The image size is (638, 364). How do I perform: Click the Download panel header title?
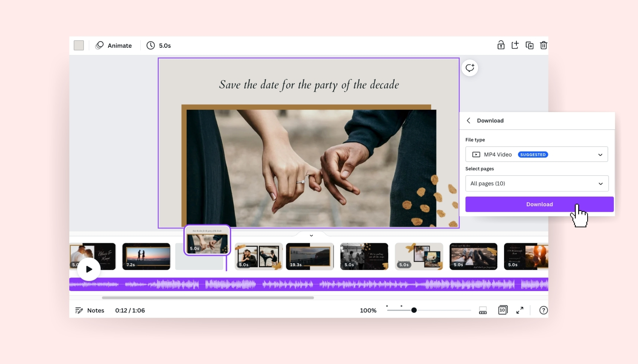tap(490, 120)
